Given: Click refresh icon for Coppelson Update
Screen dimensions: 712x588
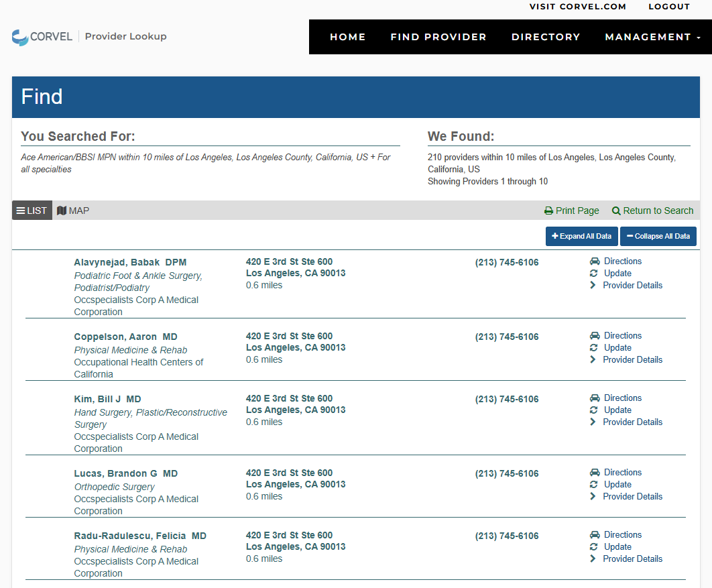Looking at the screenshot, I should coord(593,348).
